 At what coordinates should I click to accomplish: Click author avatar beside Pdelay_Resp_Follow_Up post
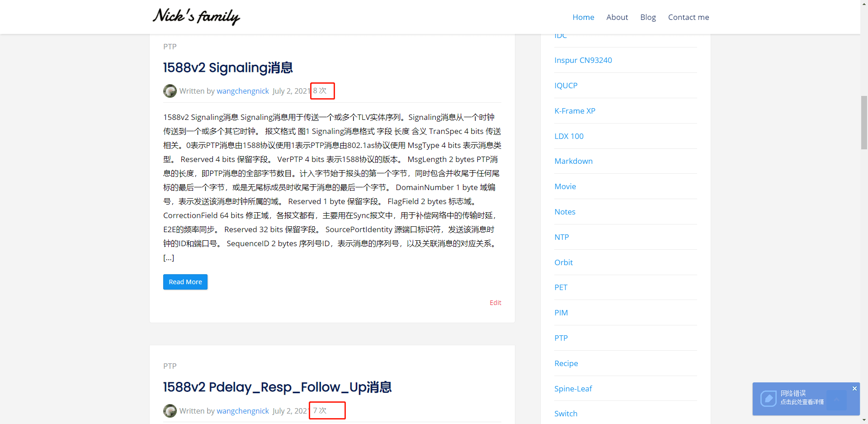point(170,411)
